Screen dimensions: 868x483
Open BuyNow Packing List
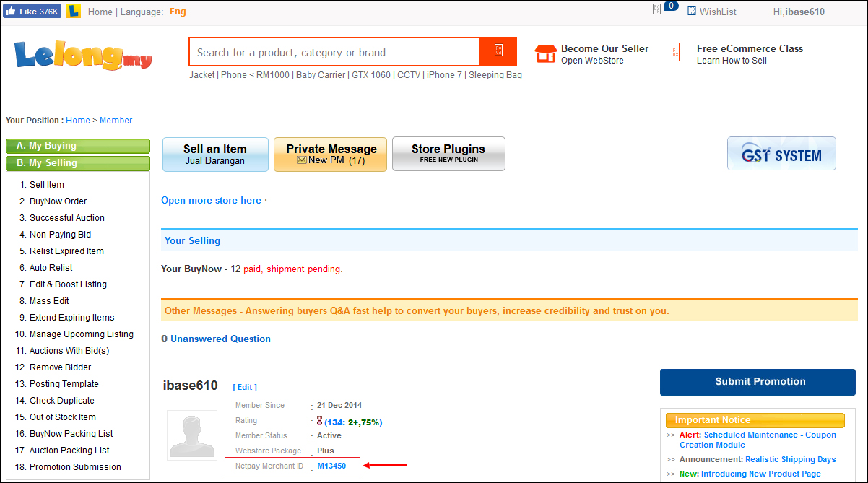pyautogui.click(x=71, y=434)
